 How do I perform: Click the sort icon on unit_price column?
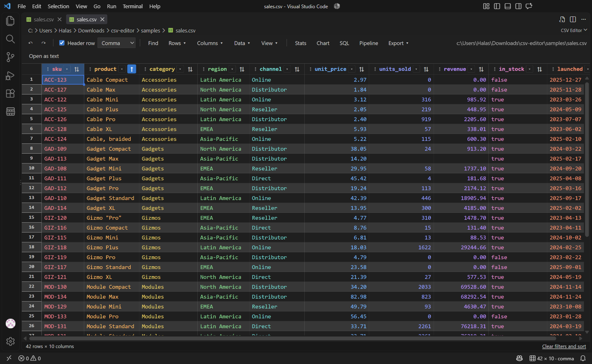tap(361, 69)
